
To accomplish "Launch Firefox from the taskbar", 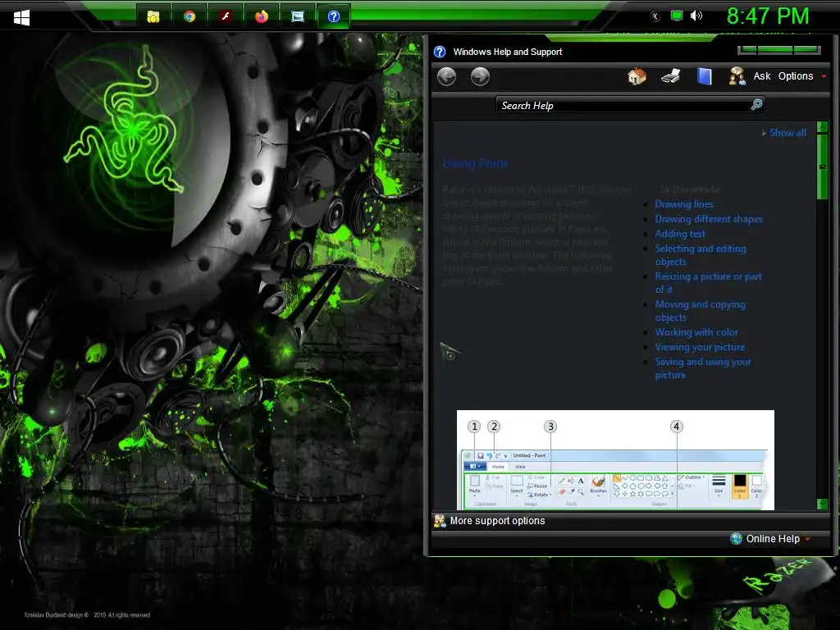I will (x=262, y=16).
